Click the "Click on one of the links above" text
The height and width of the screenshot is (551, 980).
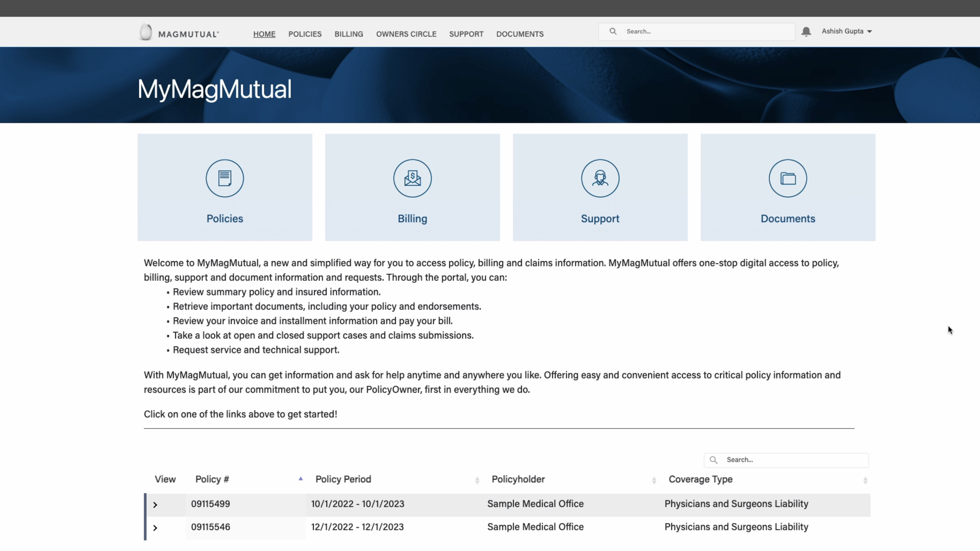click(x=241, y=414)
